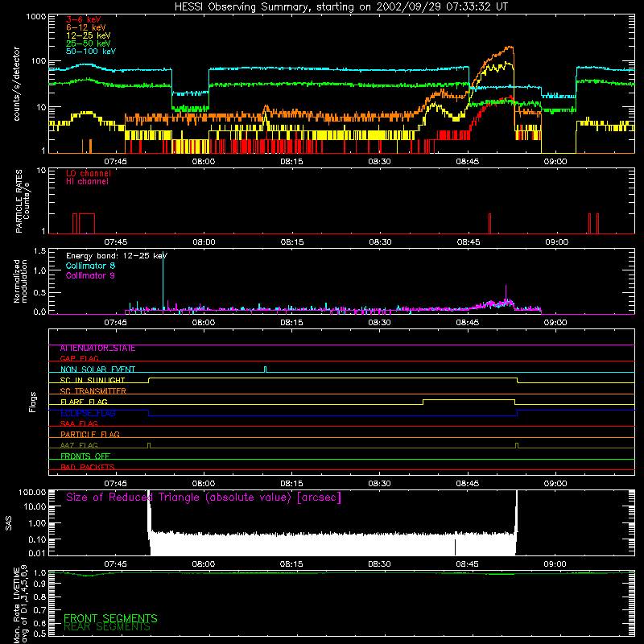
Task: Click the 07:45 tick label under SAS plot
Action: pos(115,564)
